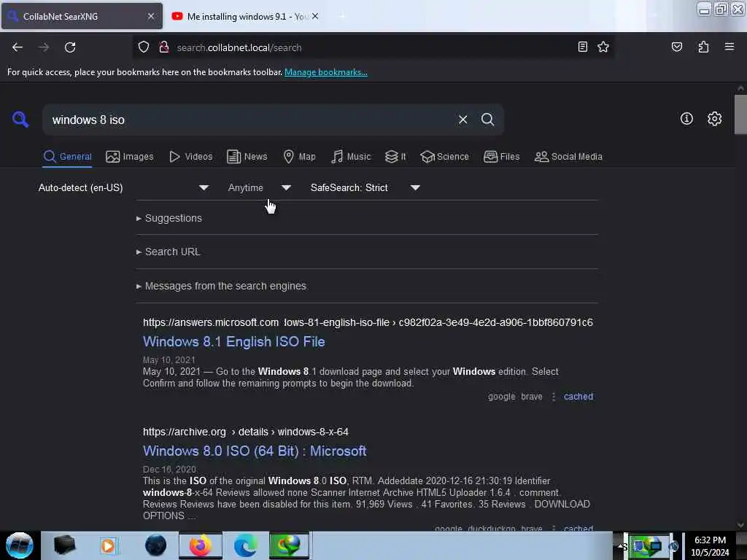Toggle reader view icon in address bar
The width and height of the screenshot is (747, 560).
582,47
